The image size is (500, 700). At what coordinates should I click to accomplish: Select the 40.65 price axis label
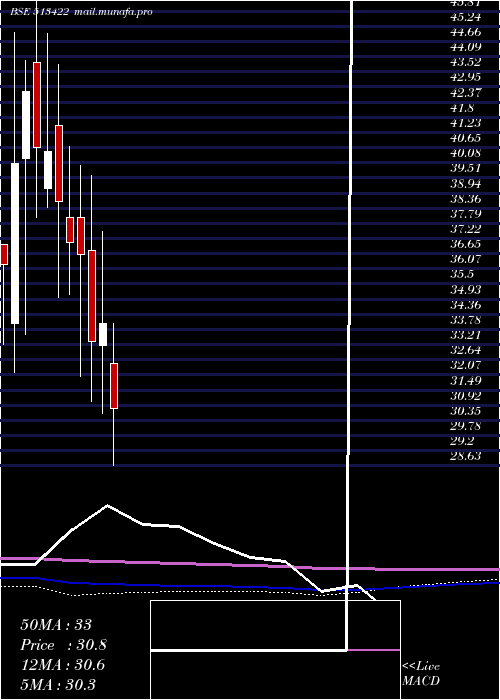(x=466, y=138)
